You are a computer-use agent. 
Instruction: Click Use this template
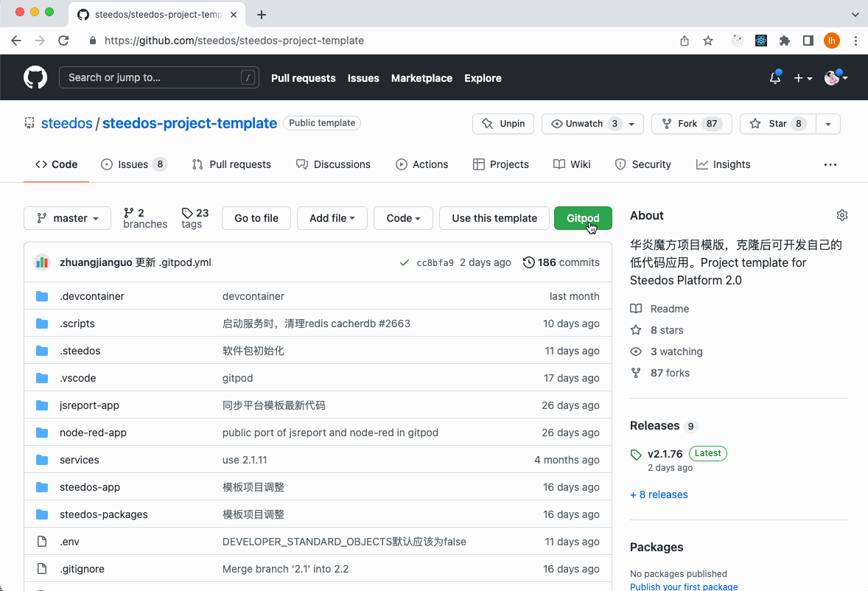(x=494, y=218)
